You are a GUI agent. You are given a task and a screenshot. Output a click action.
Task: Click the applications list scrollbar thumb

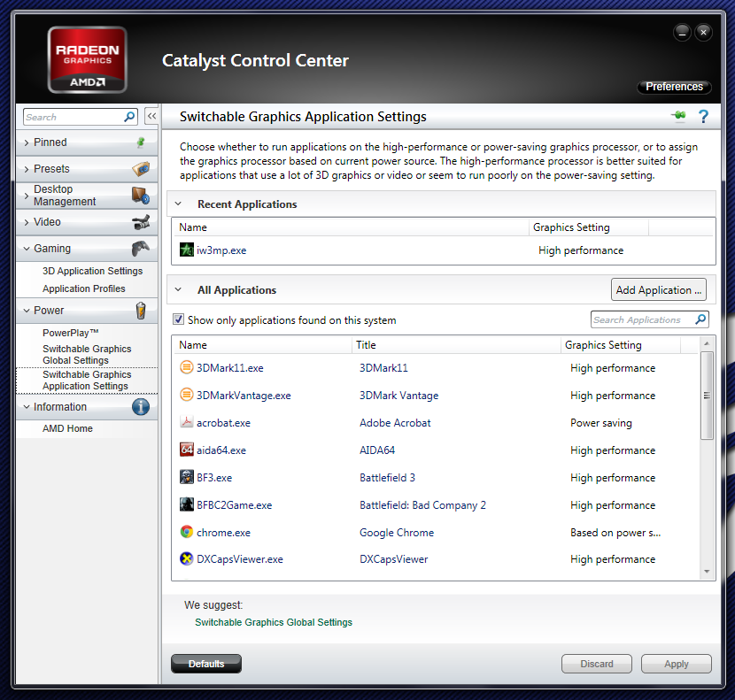point(707,396)
